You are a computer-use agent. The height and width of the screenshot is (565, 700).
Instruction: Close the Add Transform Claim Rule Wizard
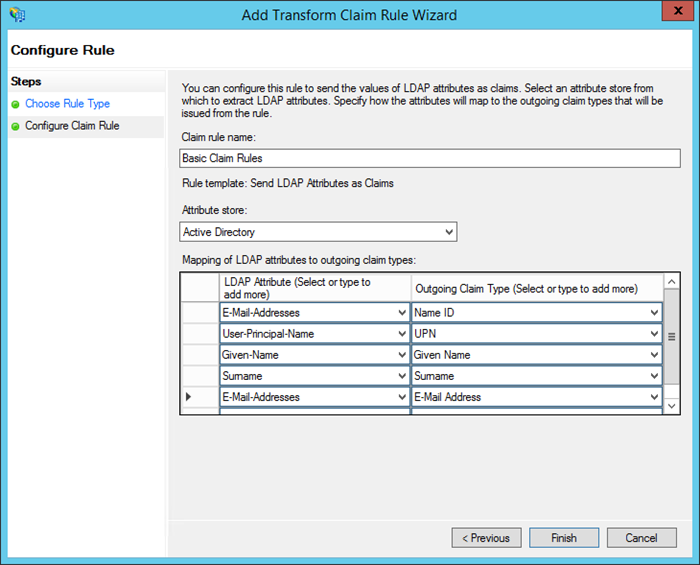tap(678, 11)
